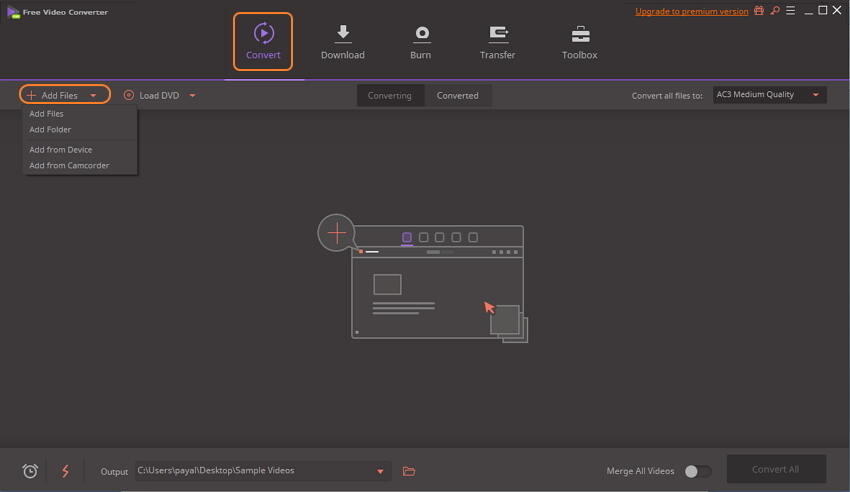The image size is (850, 492).
Task: Select Add from Device menu option
Action: 60,150
